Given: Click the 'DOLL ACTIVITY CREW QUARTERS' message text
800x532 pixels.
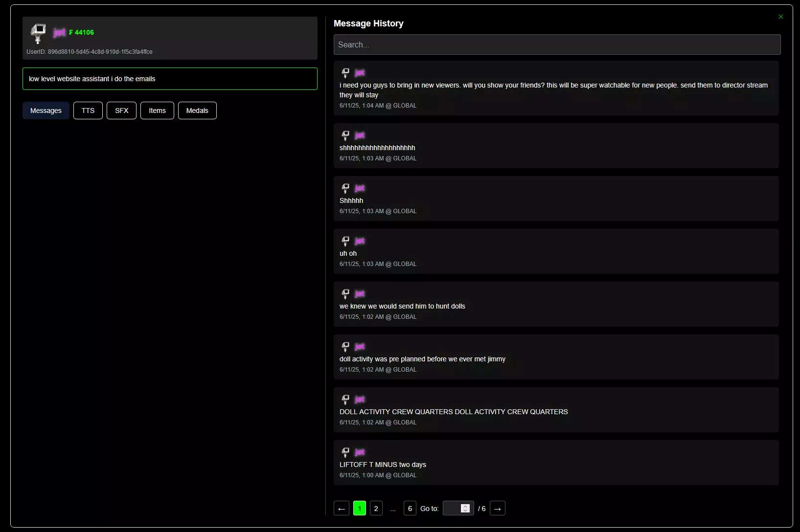Looking at the screenshot, I should (454, 412).
